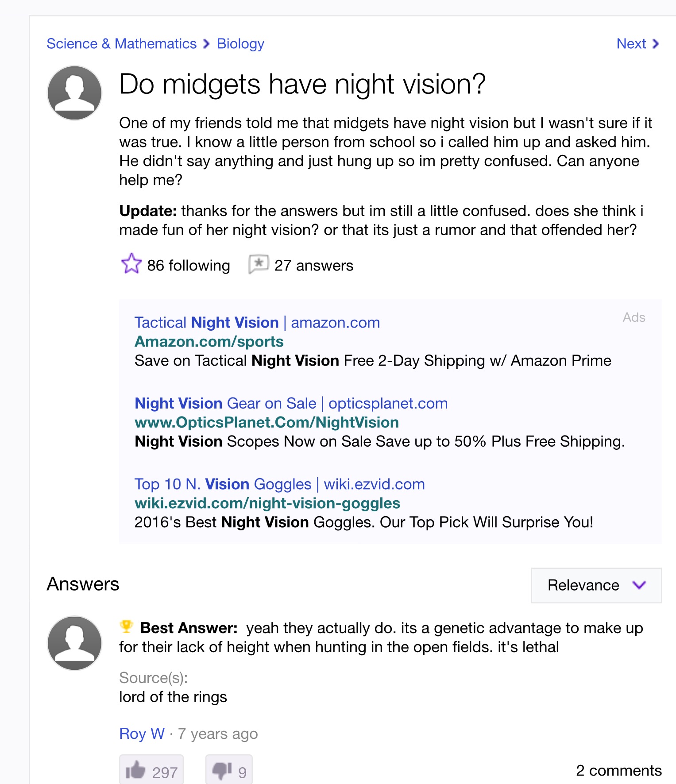Select the question asker's avatar

(74, 92)
